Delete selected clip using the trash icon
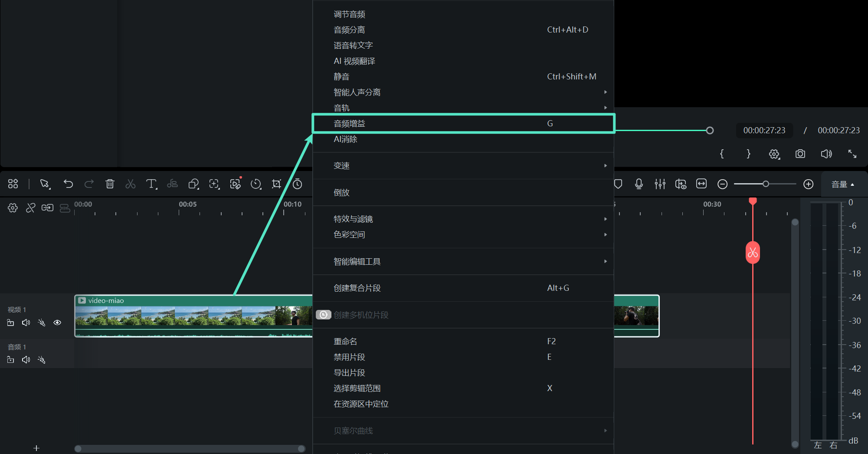The image size is (868, 454). click(110, 184)
